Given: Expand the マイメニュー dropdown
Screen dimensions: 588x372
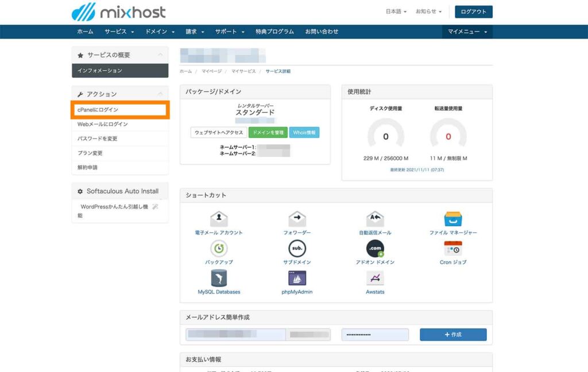Looking at the screenshot, I should tap(466, 31).
